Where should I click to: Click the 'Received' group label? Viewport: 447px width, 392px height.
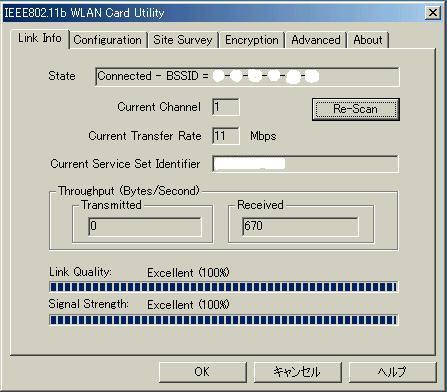(x=260, y=205)
